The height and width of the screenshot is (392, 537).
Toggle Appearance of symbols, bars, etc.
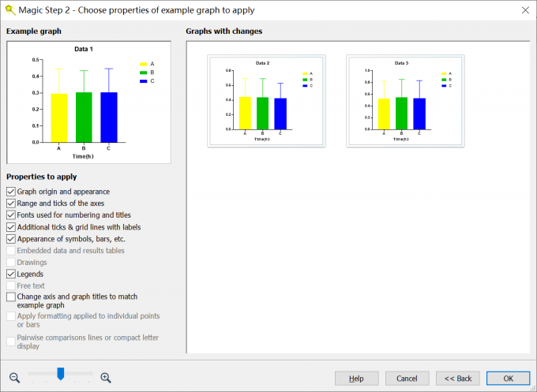(11, 239)
